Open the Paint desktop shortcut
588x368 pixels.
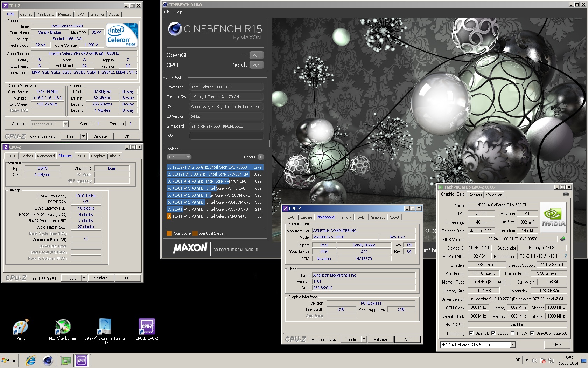click(21, 329)
